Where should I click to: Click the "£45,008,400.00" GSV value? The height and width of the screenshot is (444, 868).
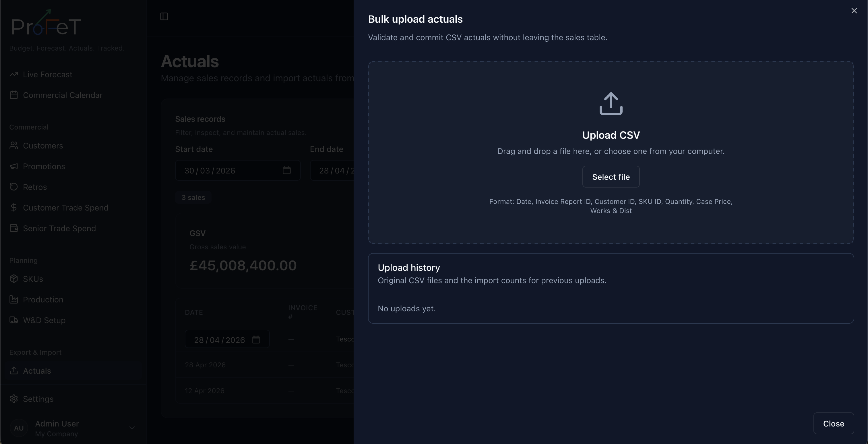243,266
